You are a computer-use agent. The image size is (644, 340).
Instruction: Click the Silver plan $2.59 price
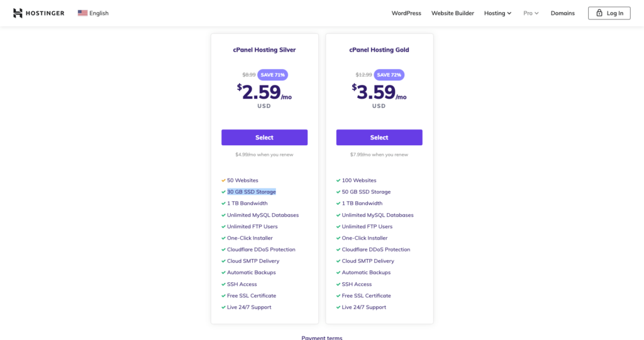264,92
